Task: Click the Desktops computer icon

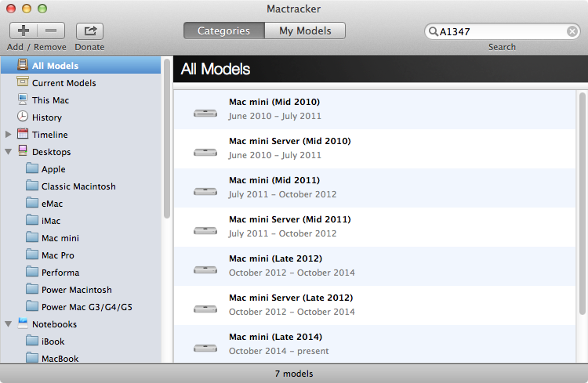Action: click(23, 150)
